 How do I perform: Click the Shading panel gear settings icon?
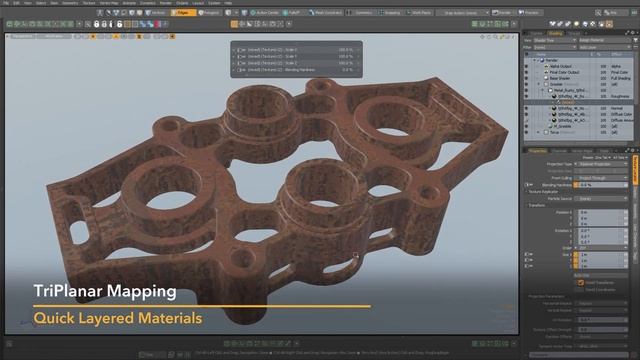pos(633,33)
